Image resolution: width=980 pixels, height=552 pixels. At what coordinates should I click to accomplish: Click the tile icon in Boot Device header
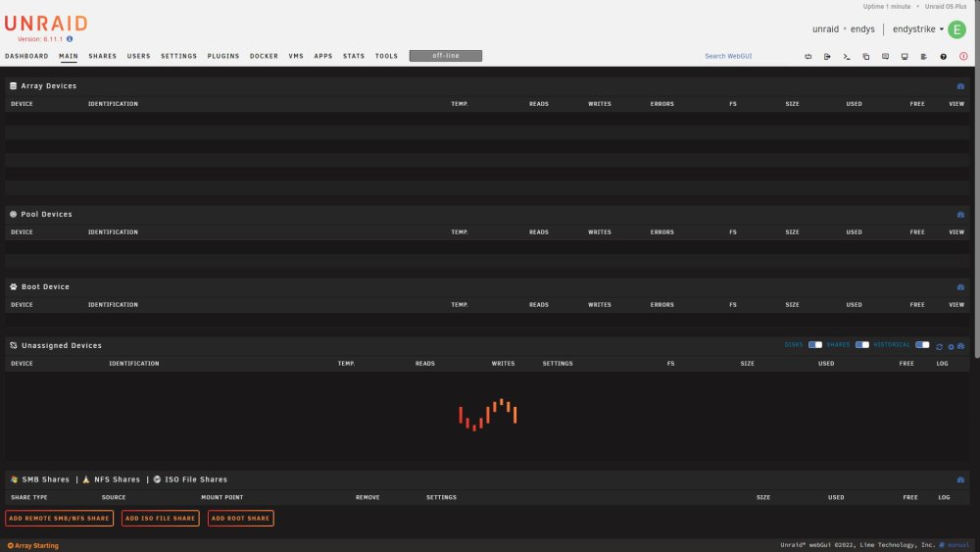(x=960, y=287)
